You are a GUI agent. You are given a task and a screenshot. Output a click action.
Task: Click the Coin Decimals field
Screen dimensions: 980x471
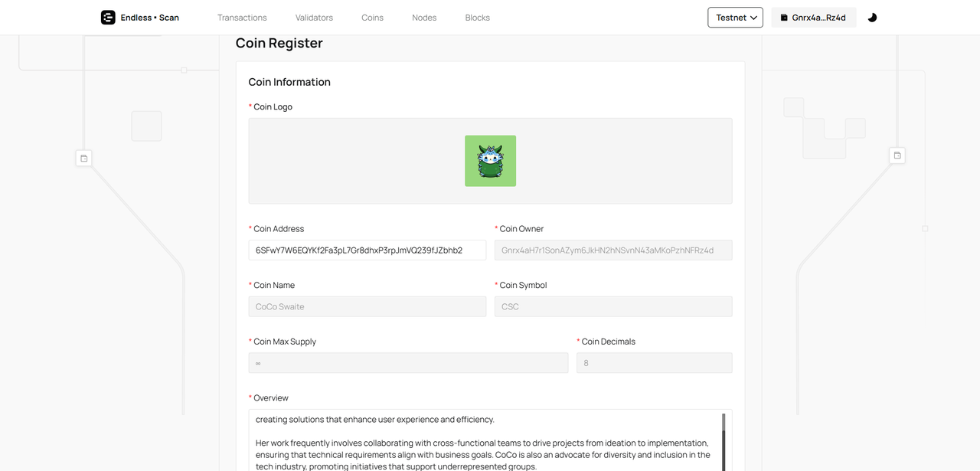[x=654, y=363]
